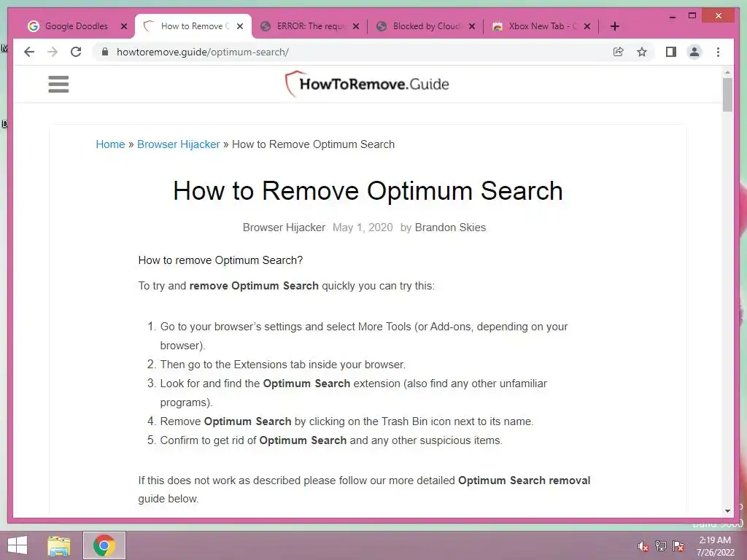
Task: Reload the current page
Action: point(76,52)
